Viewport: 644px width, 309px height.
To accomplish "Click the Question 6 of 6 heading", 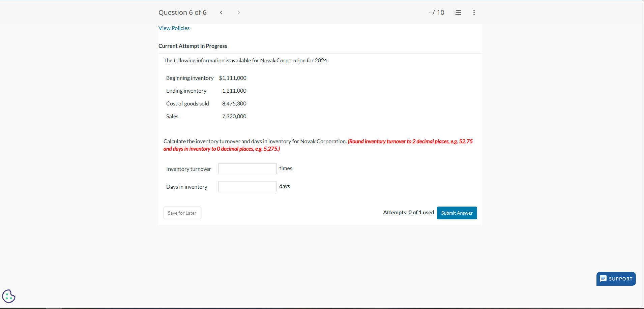I will click(182, 12).
